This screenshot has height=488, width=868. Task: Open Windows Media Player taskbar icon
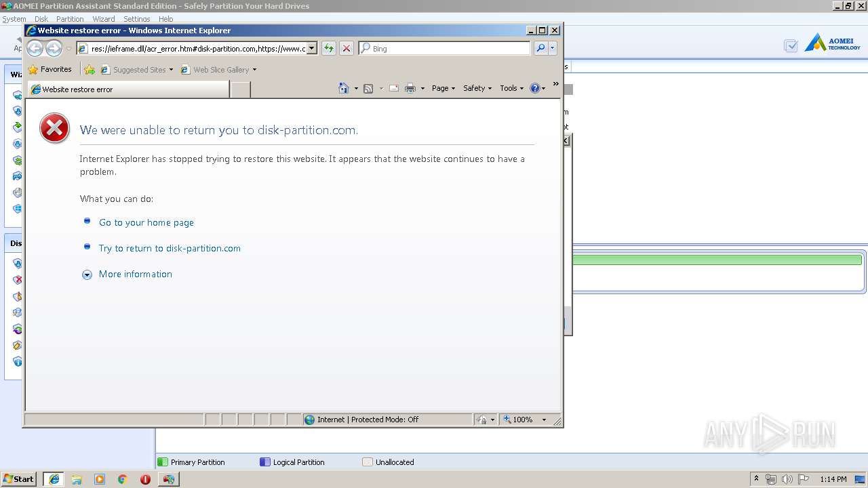pyautogui.click(x=100, y=479)
